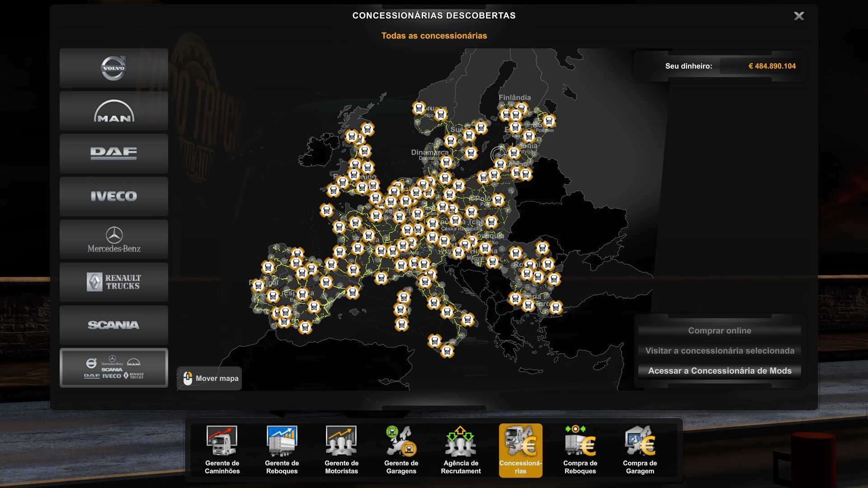Image resolution: width=868 pixels, height=488 pixels.
Task: Open the Compra de Garagem icon
Action: point(640,450)
